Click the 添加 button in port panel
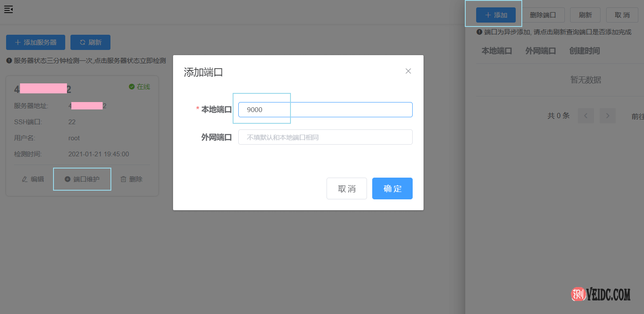Screen dimensions: 644x314 (496, 15)
